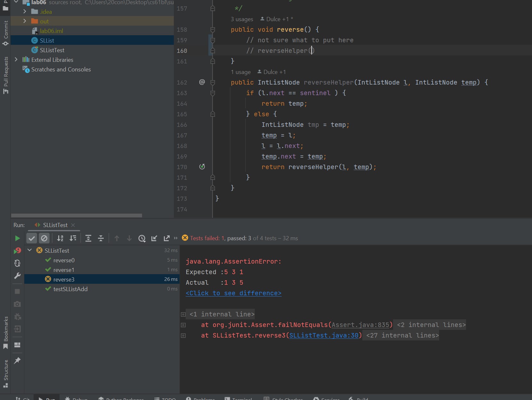This screenshot has height=400, width=532.
Task: Click Collapse All in test toolbar
Action: (101, 238)
